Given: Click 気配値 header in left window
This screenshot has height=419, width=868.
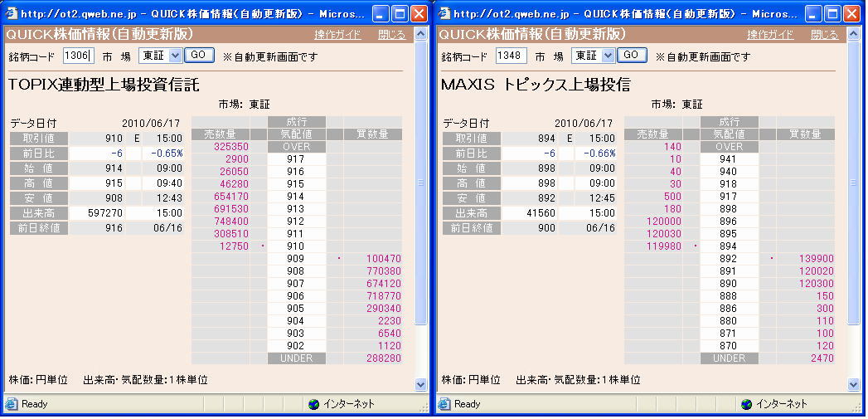Looking at the screenshot, I should click(x=296, y=134).
